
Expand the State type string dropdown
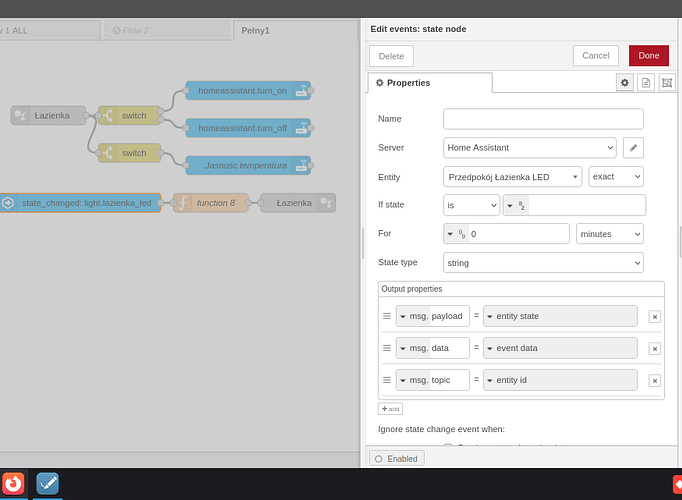click(x=543, y=263)
